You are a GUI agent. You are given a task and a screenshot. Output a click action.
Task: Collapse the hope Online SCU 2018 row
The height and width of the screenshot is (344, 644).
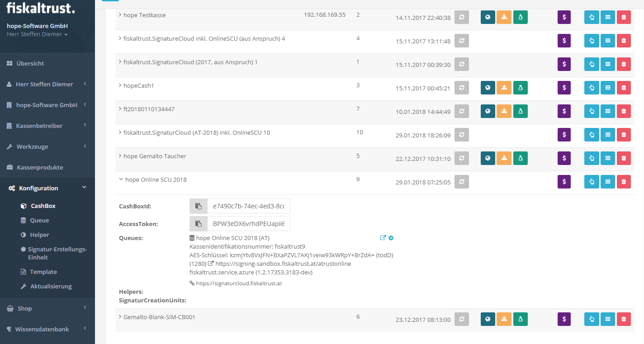tap(121, 179)
